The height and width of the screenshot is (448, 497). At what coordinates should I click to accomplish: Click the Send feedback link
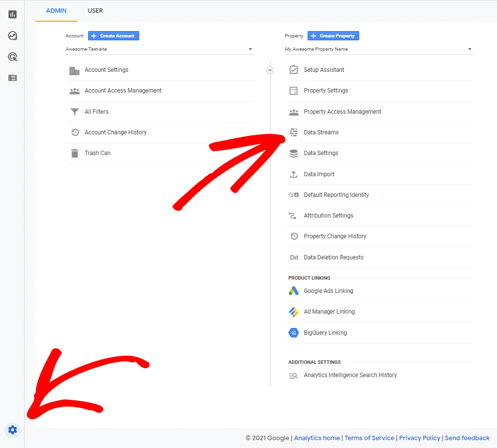467,438
